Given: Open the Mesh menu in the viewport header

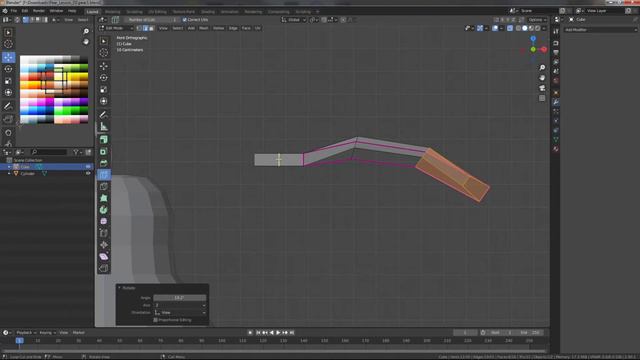Looking at the screenshot, I should click(x=204, y=28).
